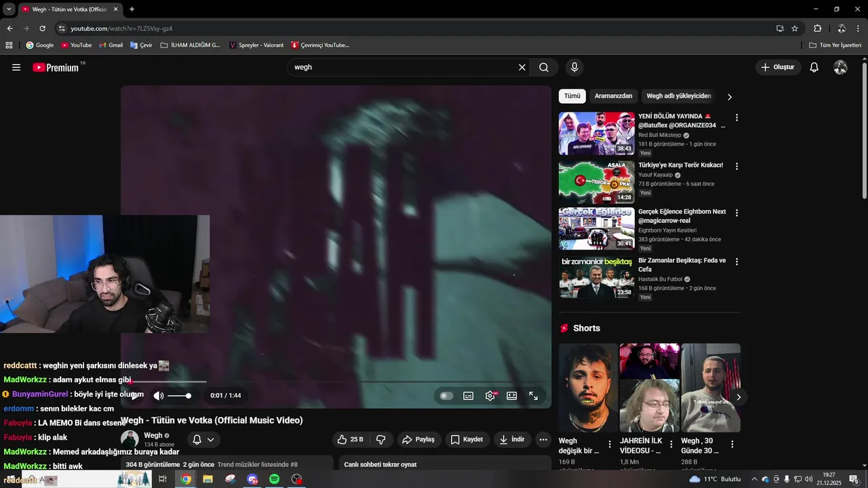Open a new browser tab with plus
Viewport: 868px width, 488px height.
click(132, 9)
